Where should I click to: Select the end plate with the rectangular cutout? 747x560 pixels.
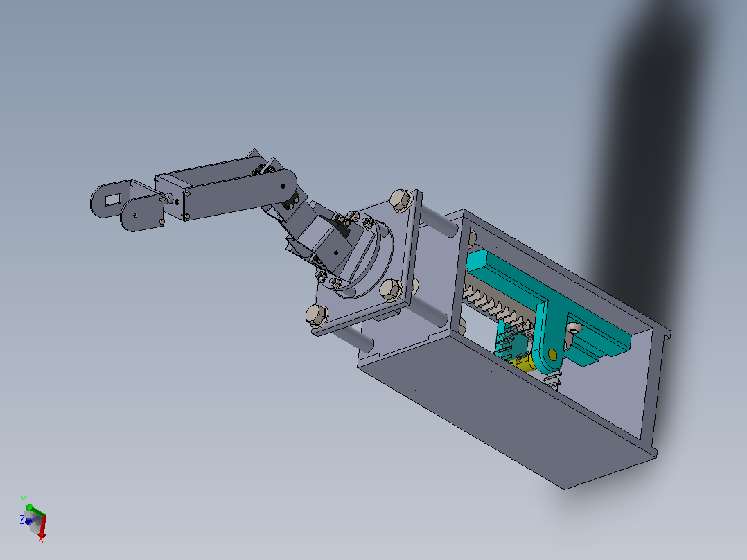110,198
